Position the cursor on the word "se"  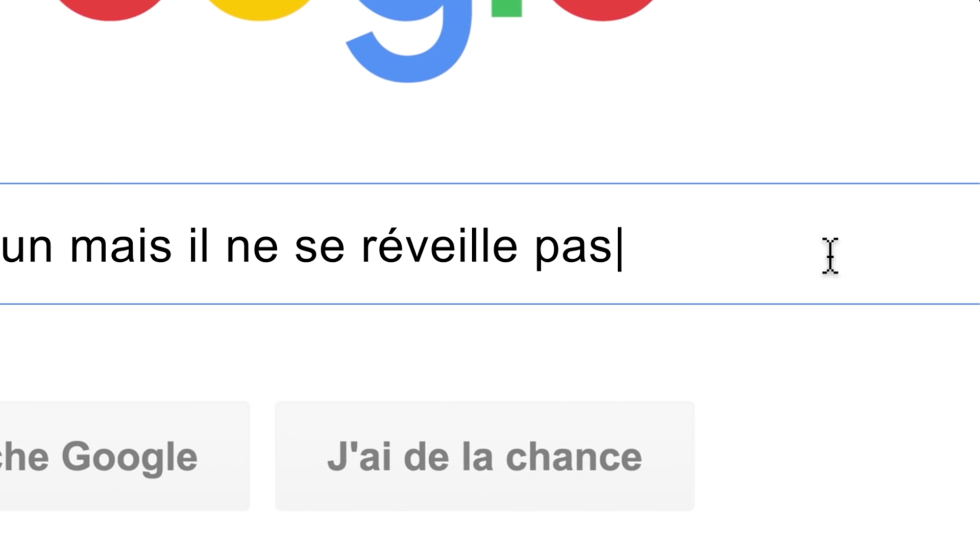pos(320,248)
